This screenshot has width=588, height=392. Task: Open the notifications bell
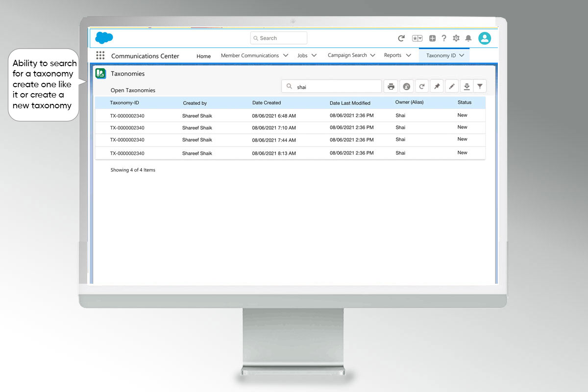468,38
